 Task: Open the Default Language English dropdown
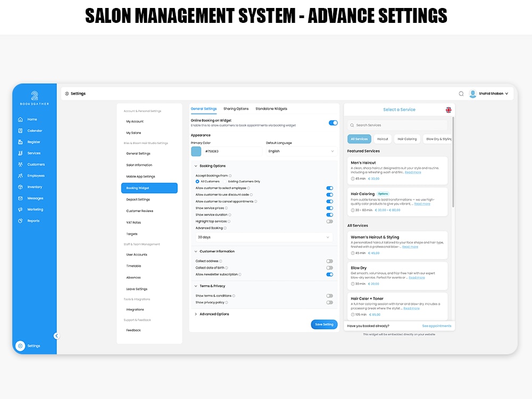301,151
